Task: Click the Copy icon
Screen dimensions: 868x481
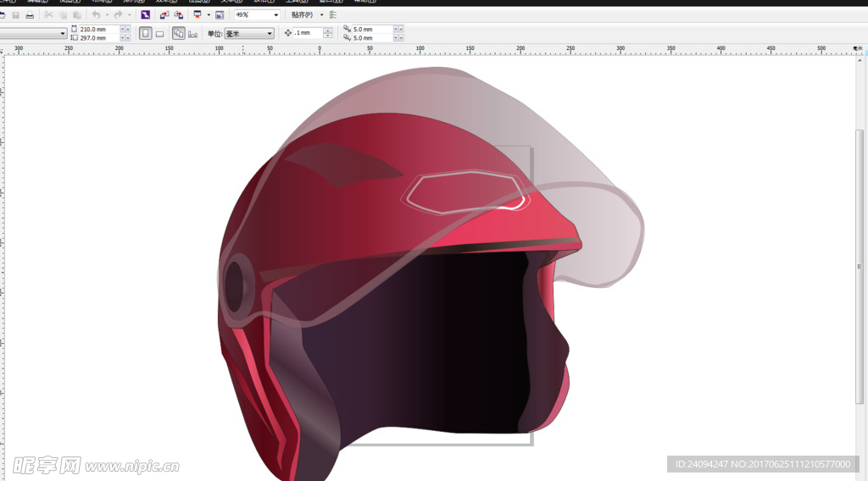Action: click(63, 15)
